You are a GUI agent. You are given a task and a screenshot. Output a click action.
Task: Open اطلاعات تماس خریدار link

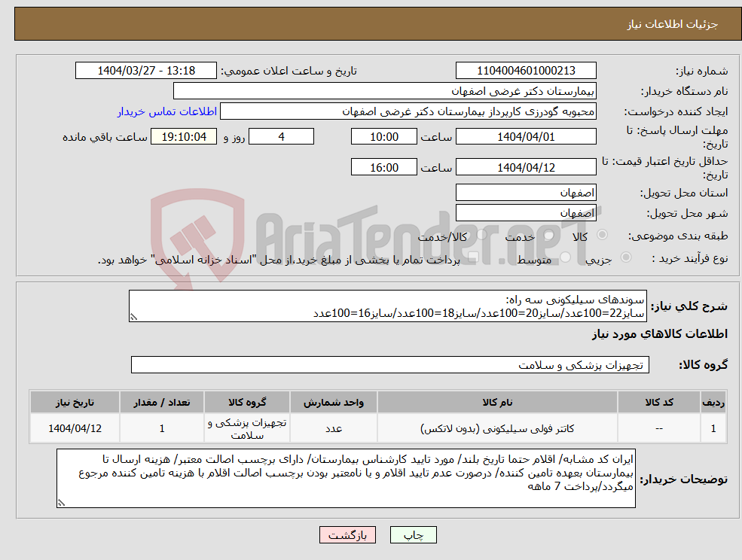167,111
